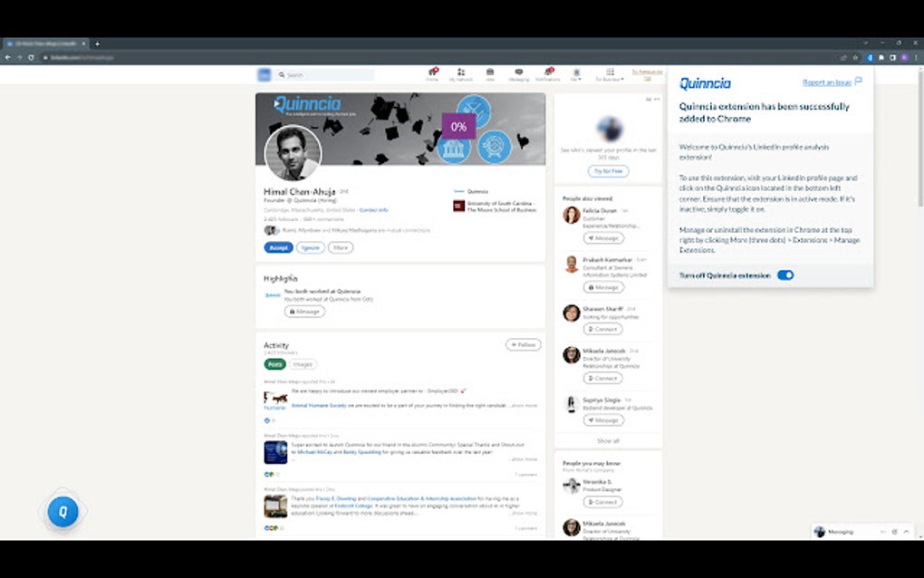Select the Images filter in Activity

click(x=303, y=363)
